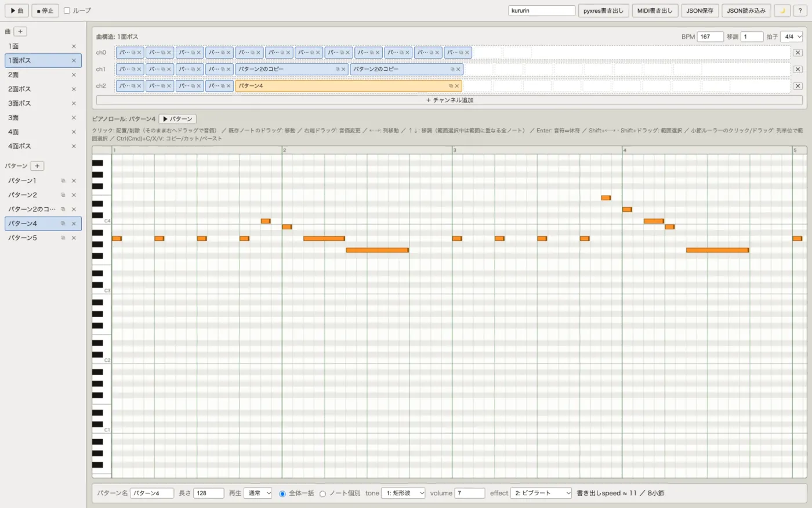Click the project name field kururin

542,10
